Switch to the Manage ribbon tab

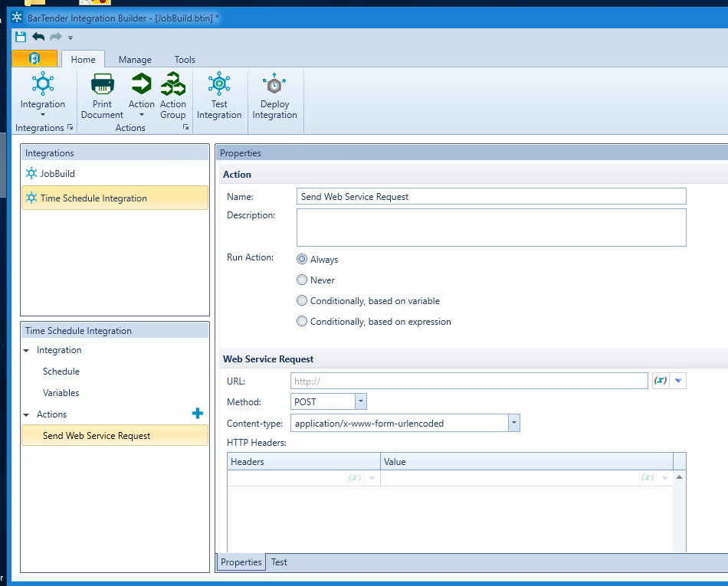(135, 60)
